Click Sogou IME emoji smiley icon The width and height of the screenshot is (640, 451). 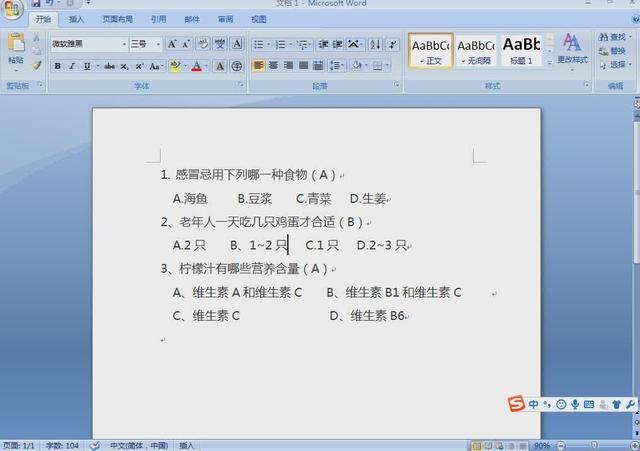(561, 404)
